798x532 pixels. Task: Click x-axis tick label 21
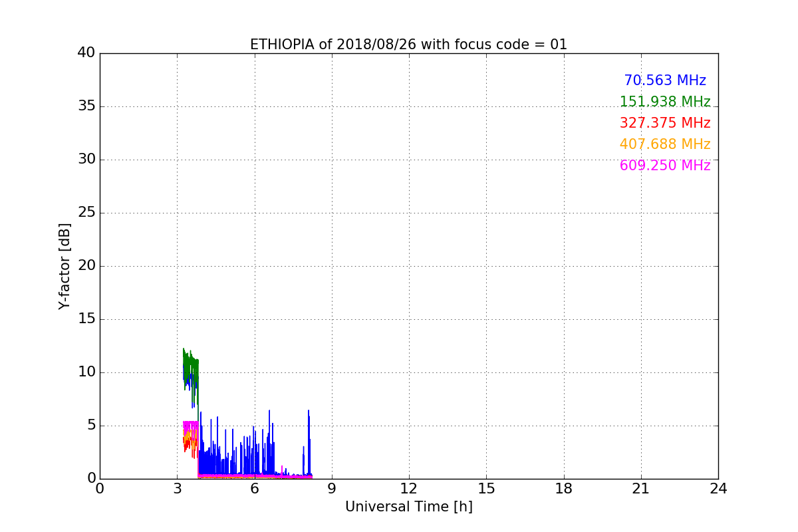point(641,489)
